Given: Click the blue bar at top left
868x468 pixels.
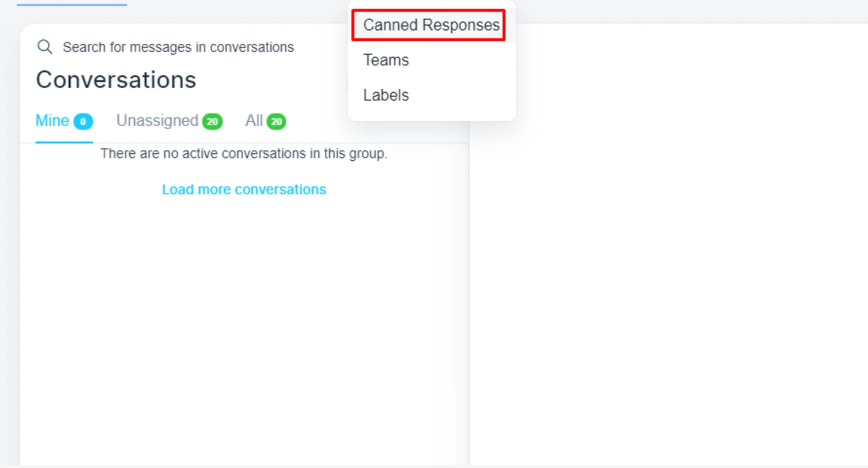Looking at the screenshot, I should (x=72, y=5).
